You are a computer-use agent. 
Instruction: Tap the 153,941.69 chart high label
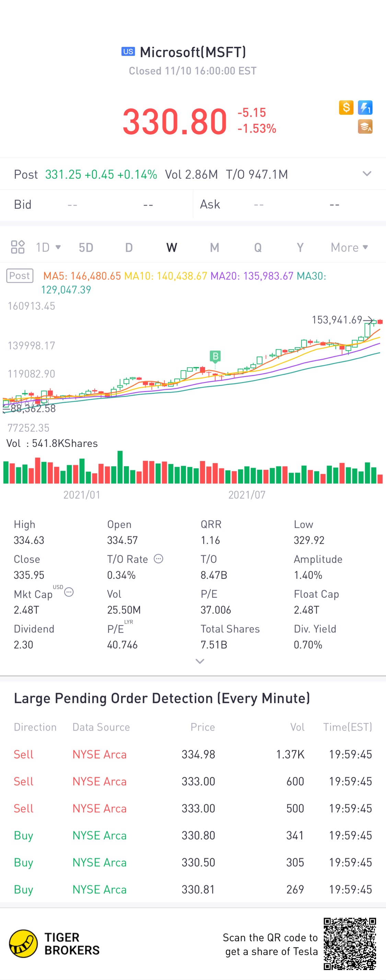coord(337,319)
